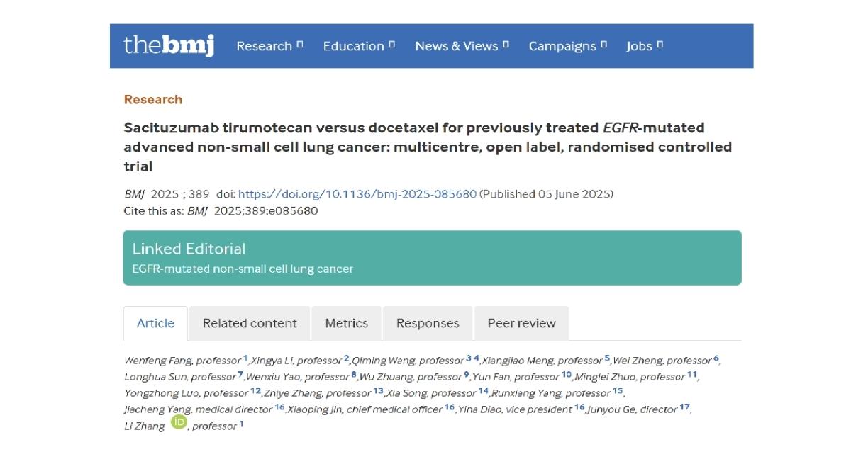Open the News & Views dropdown

462,46
